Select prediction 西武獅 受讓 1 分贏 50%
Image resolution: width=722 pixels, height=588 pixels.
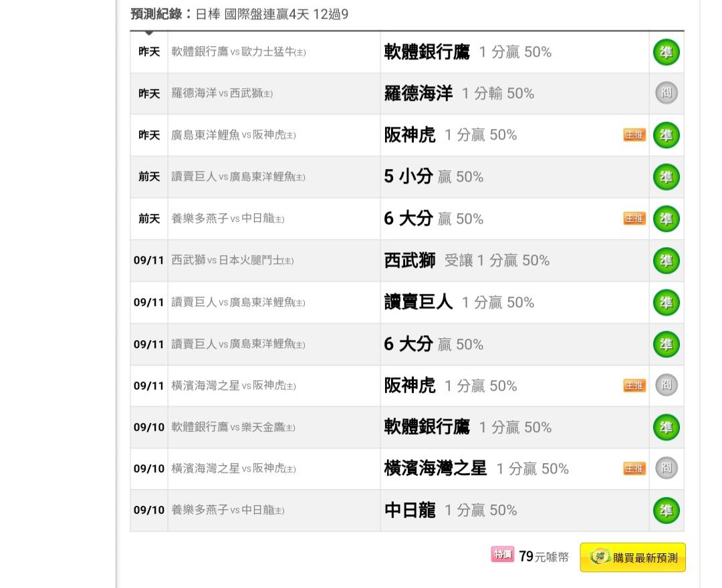[467, 261]
